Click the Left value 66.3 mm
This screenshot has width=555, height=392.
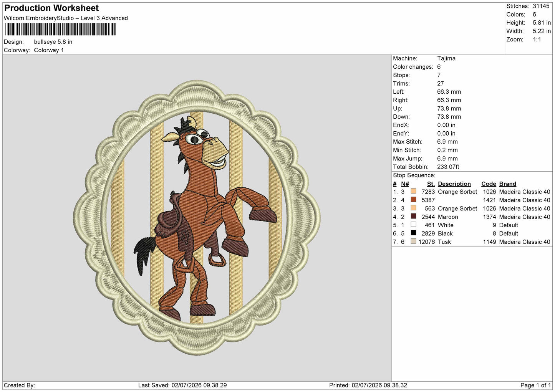449,92
